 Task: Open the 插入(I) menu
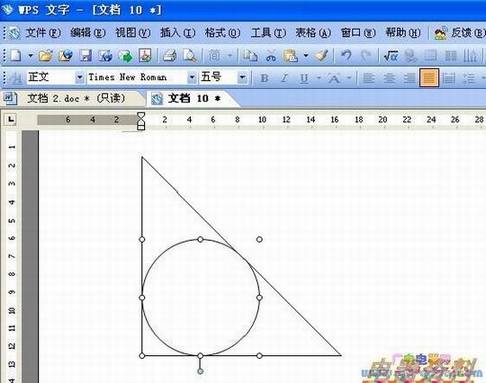[x=177, y=33]
